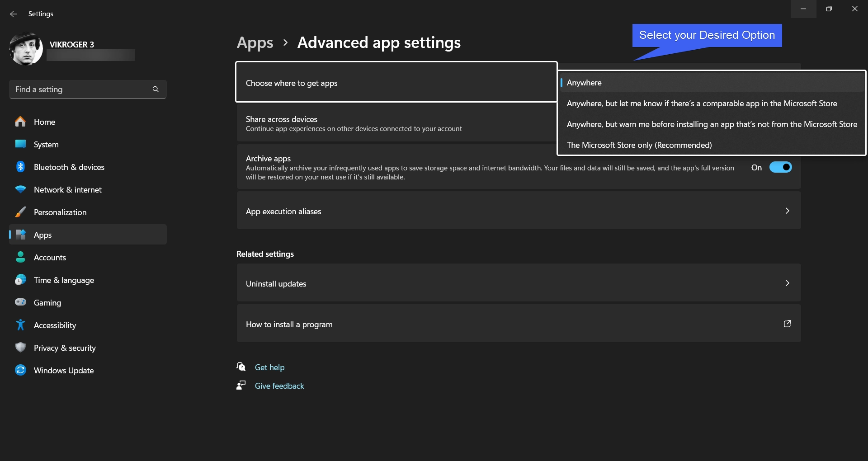This screenshot has height=461, width=868.
Task: Click the Get help link
Action: point(269,367)
